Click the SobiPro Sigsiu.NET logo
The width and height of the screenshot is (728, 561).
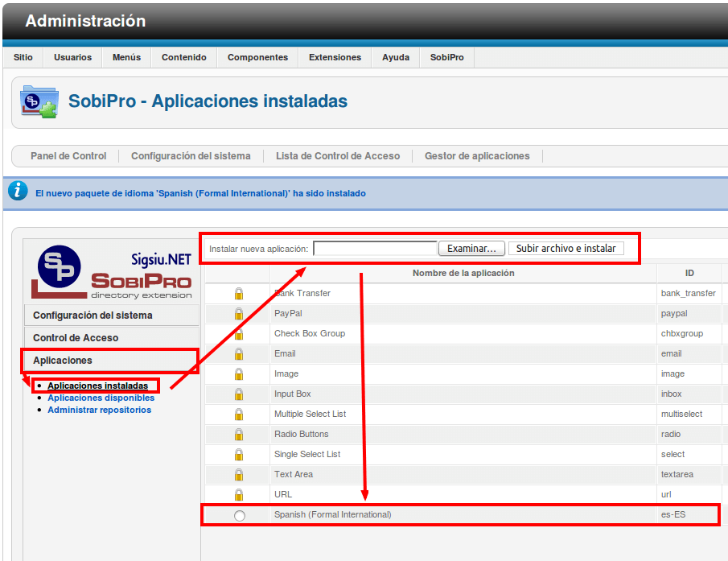[x=112, y=272]
